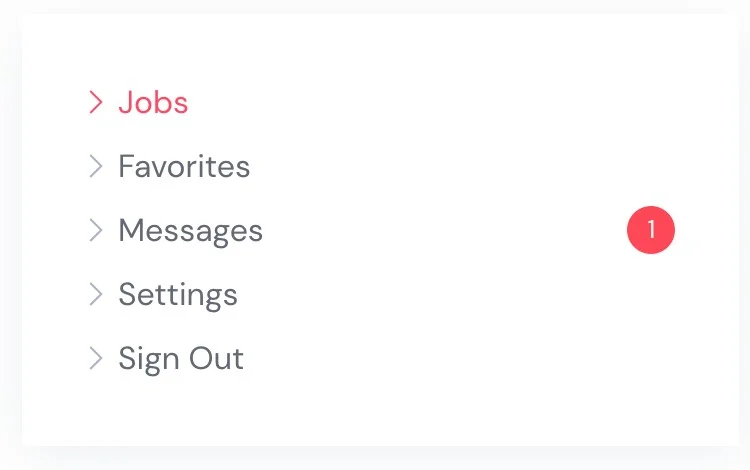Click the gray chevron next to Favorites
Screen dimensions: 750x470
click(96, 166)
